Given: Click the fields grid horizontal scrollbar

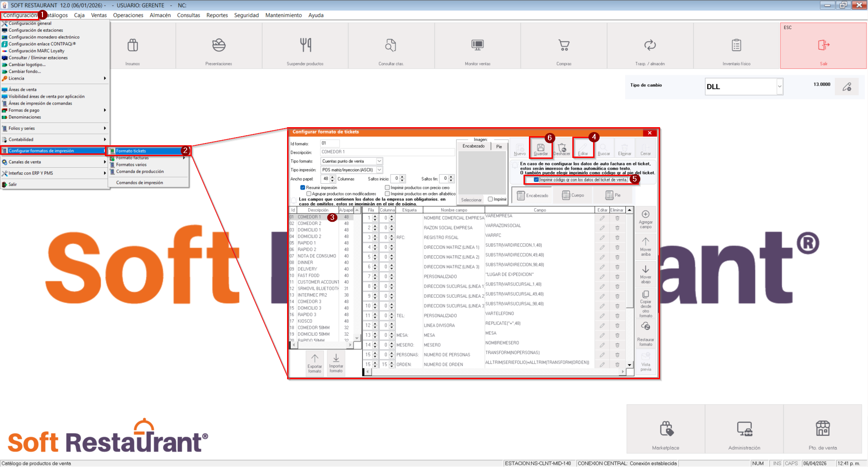Looking at the screenshot, I should [495, 372].
